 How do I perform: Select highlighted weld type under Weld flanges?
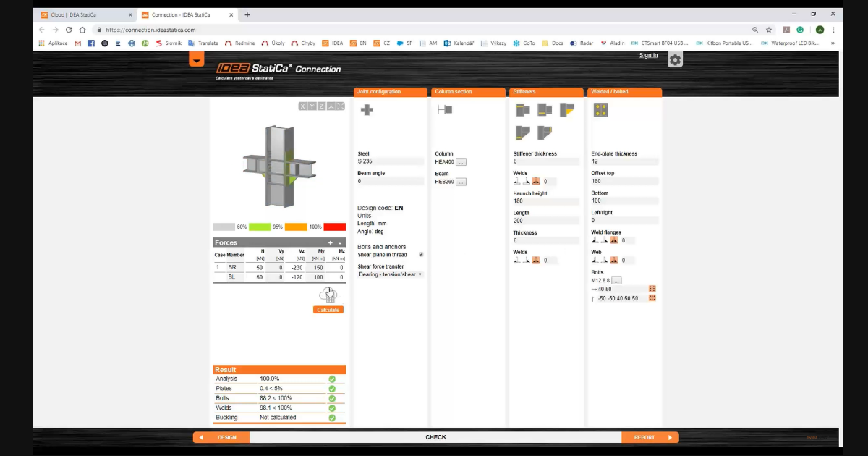click(614, 240)
